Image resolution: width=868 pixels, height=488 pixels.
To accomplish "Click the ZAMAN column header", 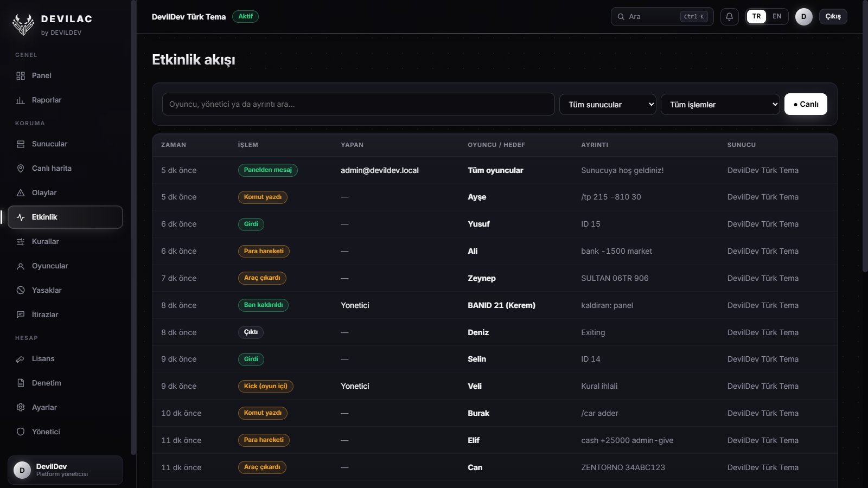I will coord(174,145).
